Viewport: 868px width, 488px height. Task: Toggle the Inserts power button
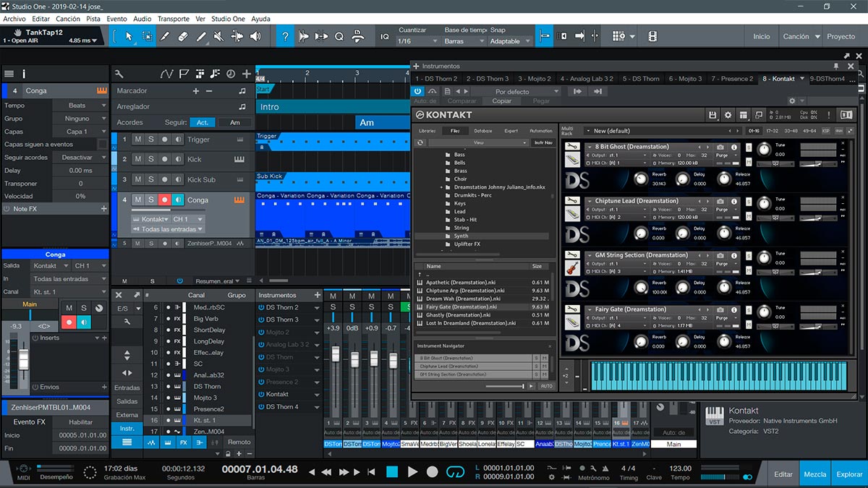click(35, 338)
